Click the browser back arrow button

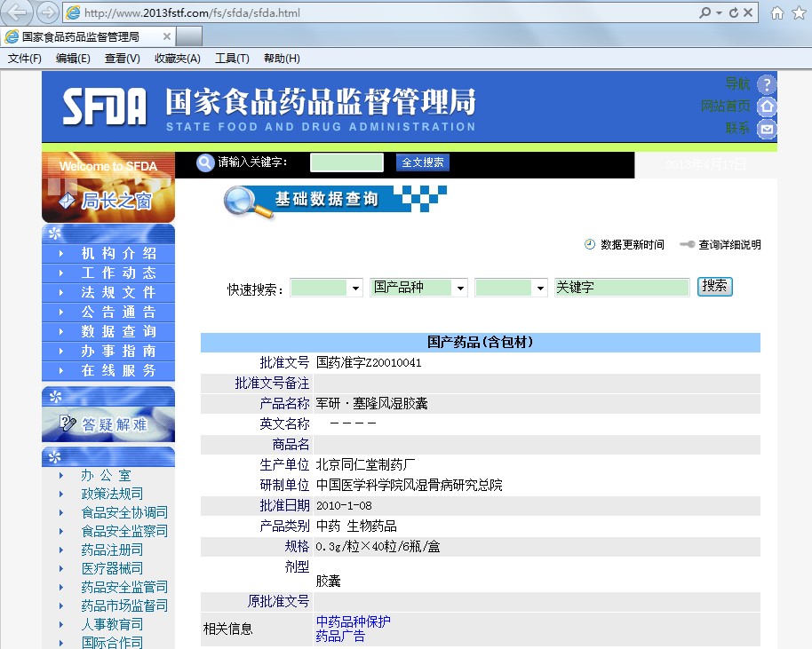(x=19, y=12)
